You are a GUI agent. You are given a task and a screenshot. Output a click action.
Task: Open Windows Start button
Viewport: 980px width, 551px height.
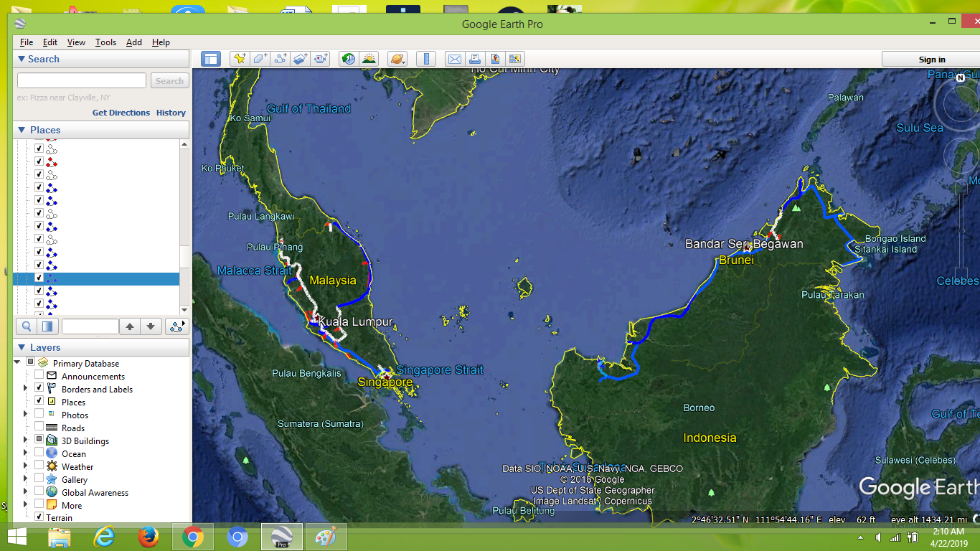coord(17,537)
